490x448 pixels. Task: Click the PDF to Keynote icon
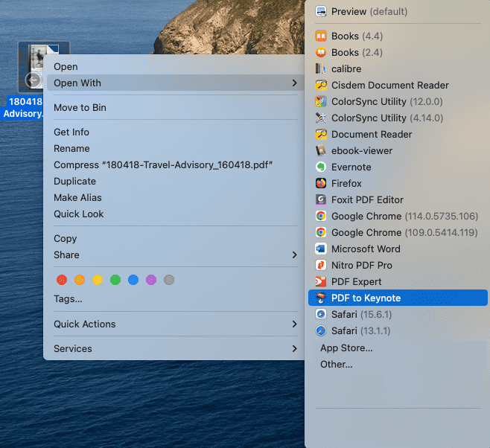[321, 298]
